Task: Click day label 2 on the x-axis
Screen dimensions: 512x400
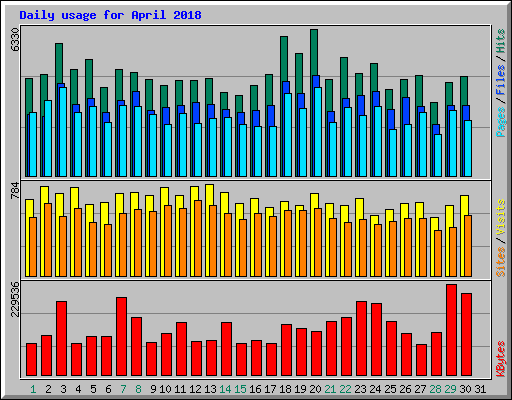Action: click(48, 389)
